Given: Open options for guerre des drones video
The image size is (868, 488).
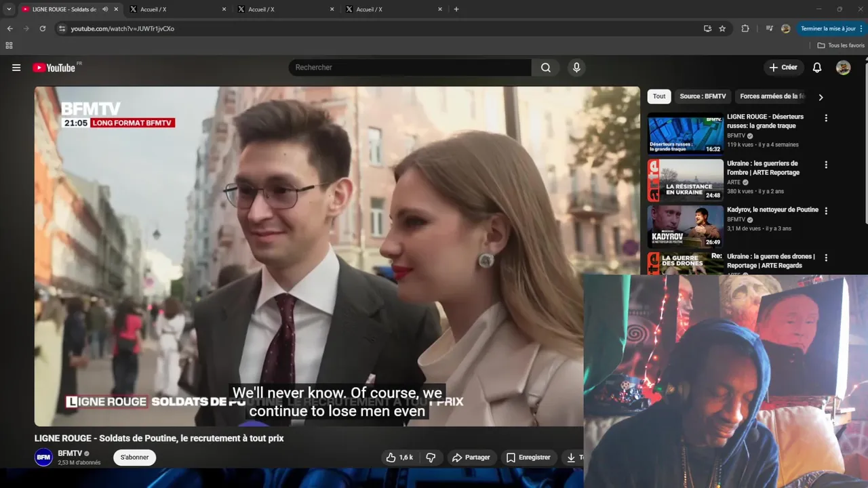Looking at the screenshot, I should [x=826, y=258].
